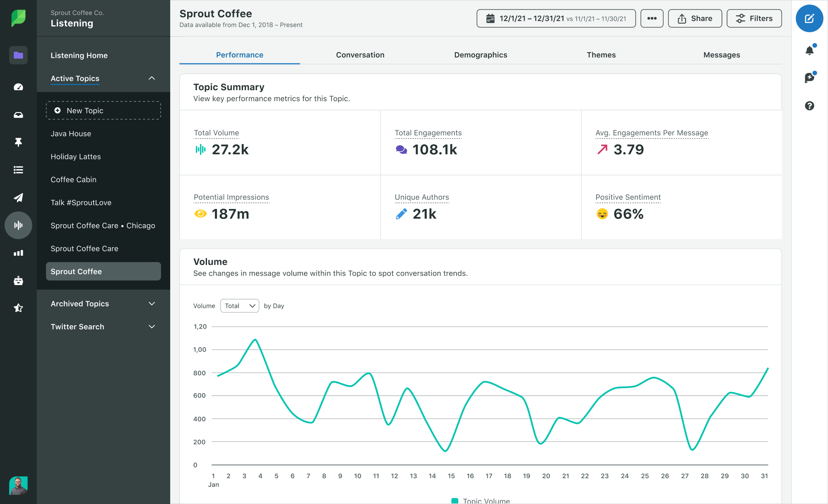This screenshot has height=504, width=828.
Task: Click the Filters button
Action: click(x=753, y=18)
